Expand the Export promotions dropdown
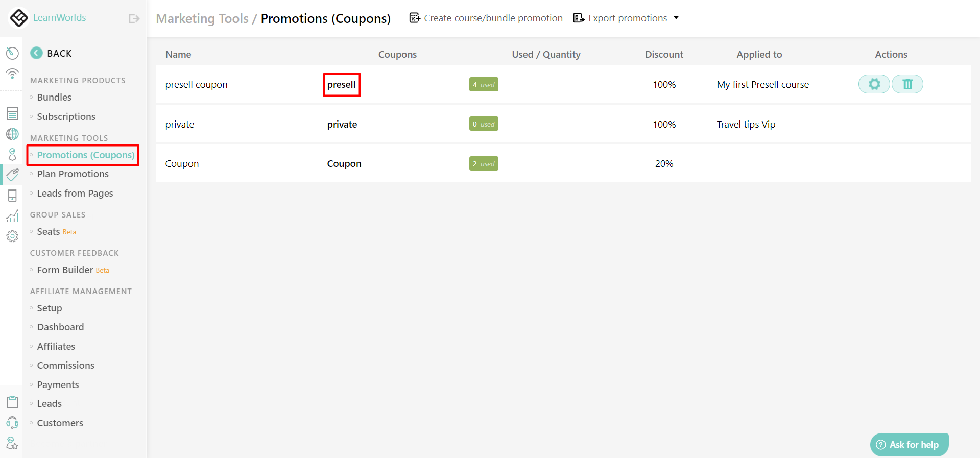The image size is (980, 458). pos(677,18)
